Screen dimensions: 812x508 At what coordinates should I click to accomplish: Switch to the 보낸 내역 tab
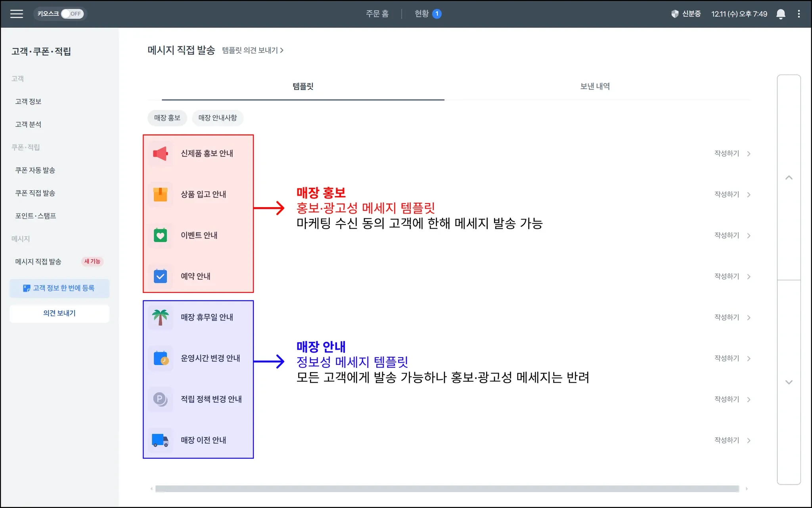point(595,87)
